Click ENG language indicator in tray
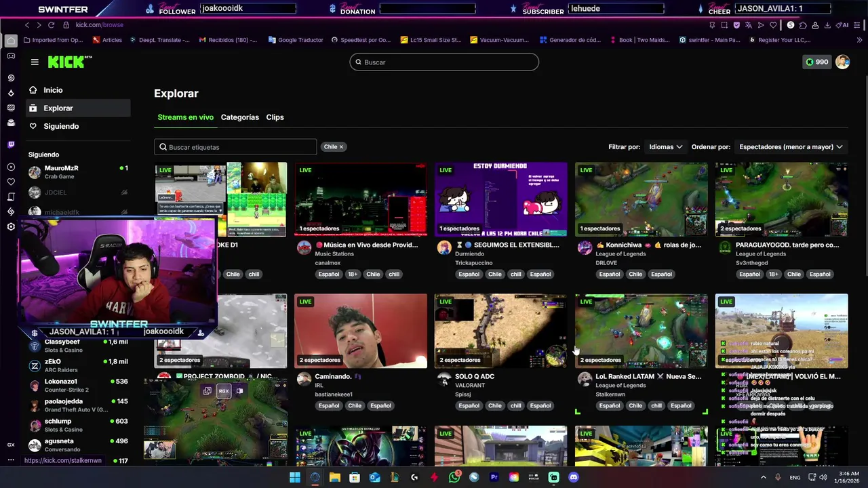Image resolution: width=868 pixels, height=488 pixels. [795, 477]
